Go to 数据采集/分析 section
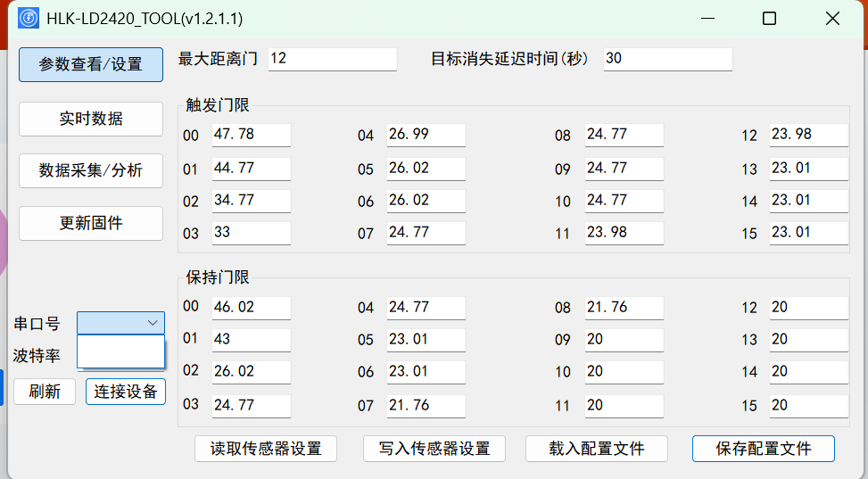This screenshot has width=868, height=479. (91, 170)
